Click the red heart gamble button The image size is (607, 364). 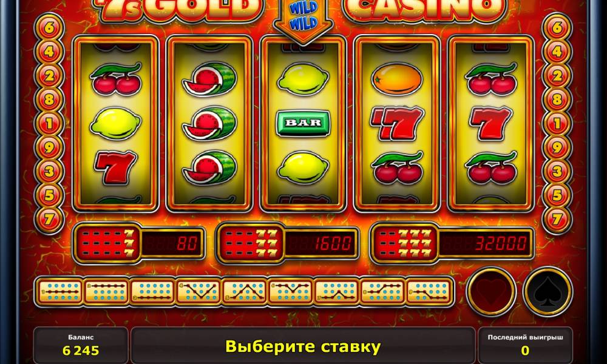click(491, 292)
